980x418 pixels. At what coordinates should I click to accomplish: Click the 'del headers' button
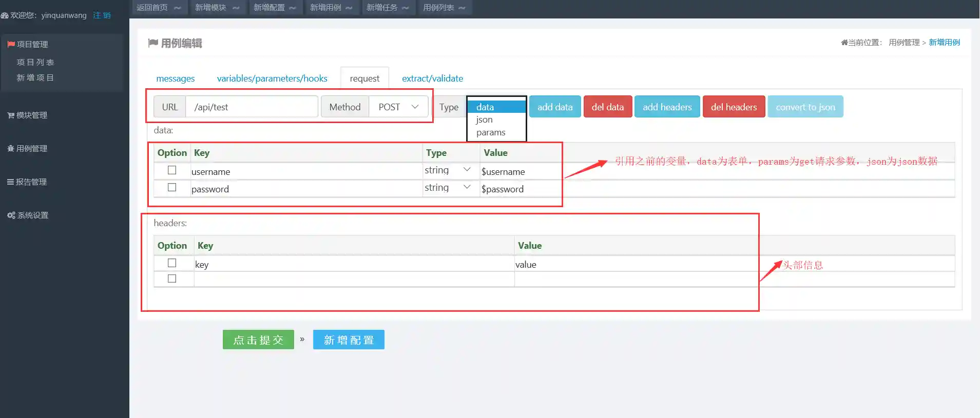point(734,107)
